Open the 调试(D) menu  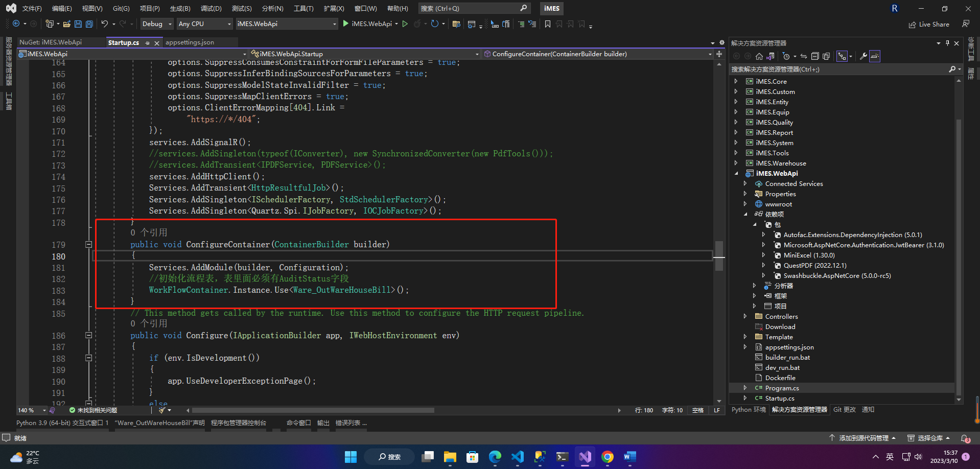click(211, 8)
